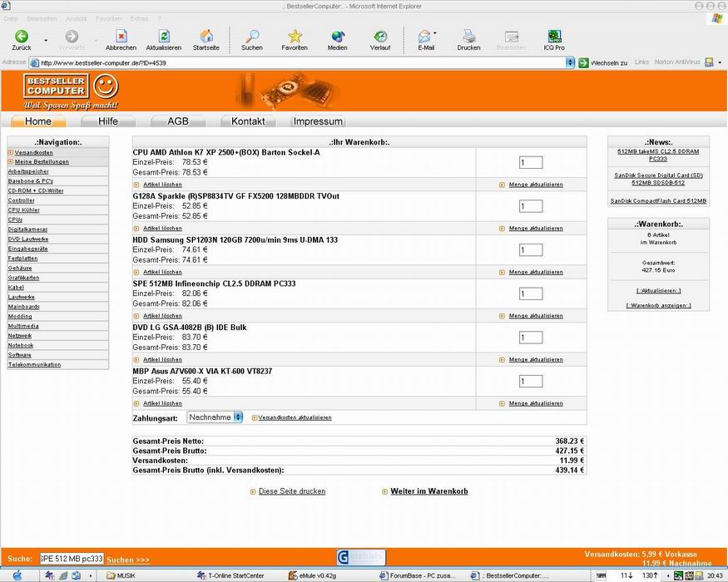The image size is (728, 582).
Task: Open the Ansicht menu
Action: pos(77,18)
